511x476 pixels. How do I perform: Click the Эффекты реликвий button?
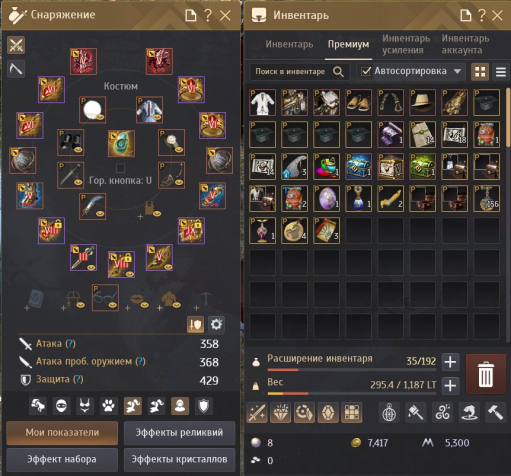[x=179, y=433]
